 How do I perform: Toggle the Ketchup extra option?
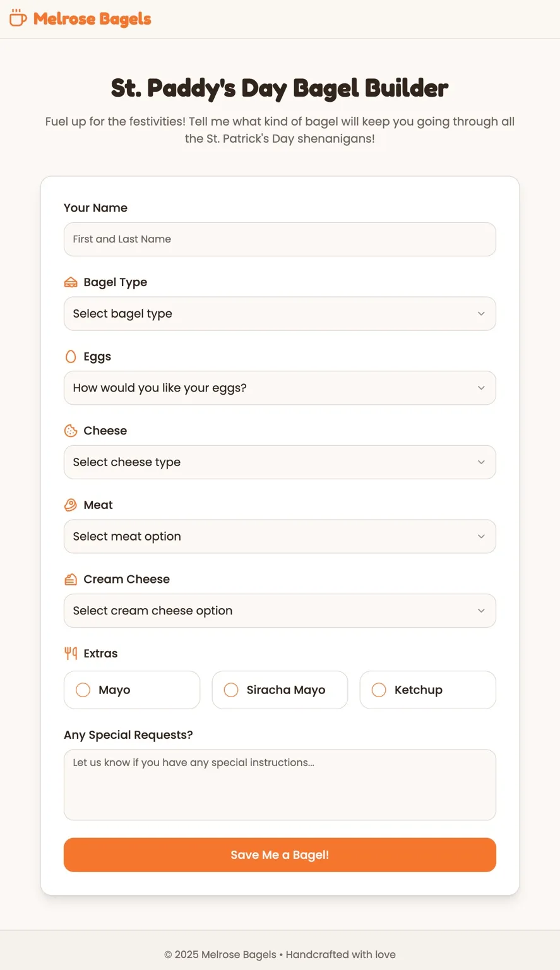pos(428,690)
